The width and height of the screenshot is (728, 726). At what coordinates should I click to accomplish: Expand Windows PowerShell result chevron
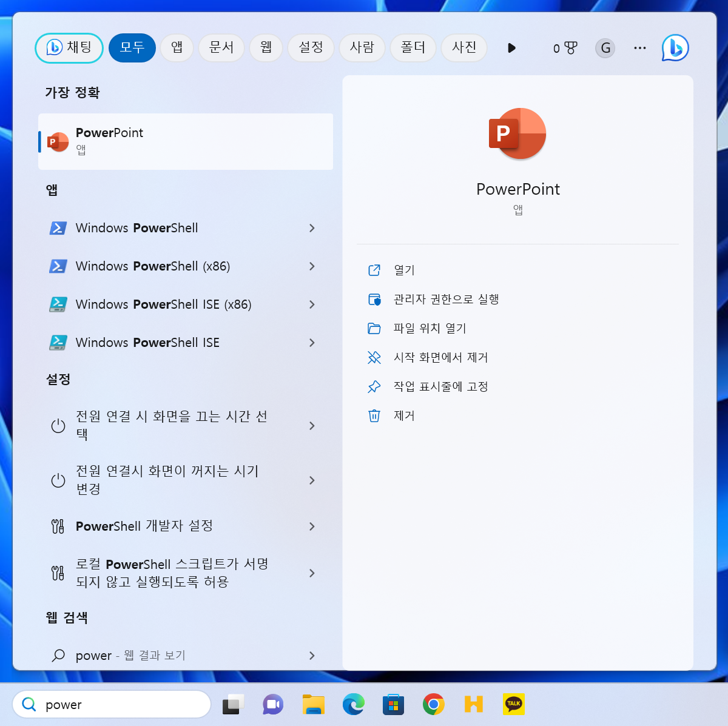tap(312, 228)
